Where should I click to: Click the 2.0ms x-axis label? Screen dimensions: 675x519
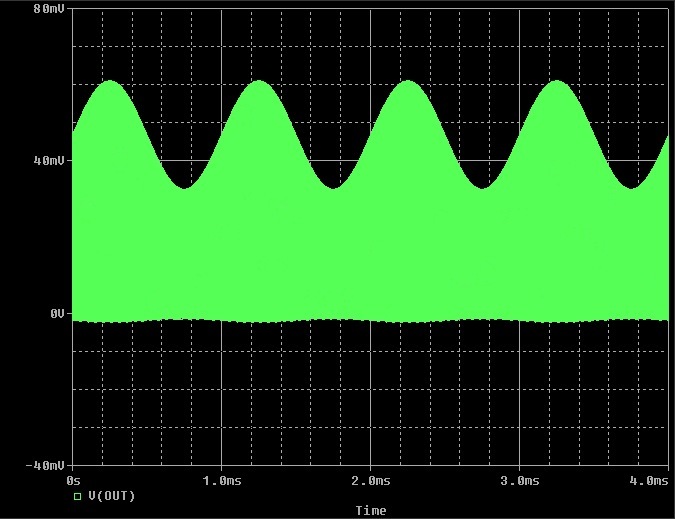click(371, 480)
